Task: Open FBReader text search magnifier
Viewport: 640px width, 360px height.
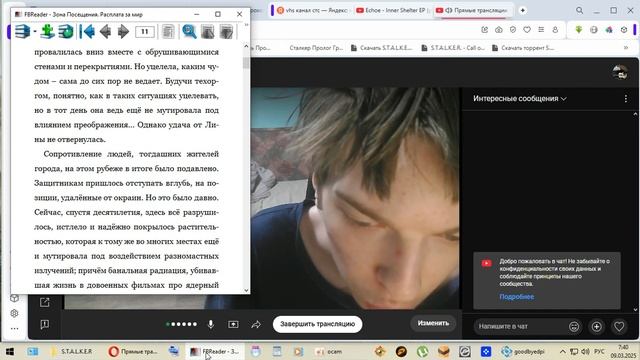Action: [189, 31]
